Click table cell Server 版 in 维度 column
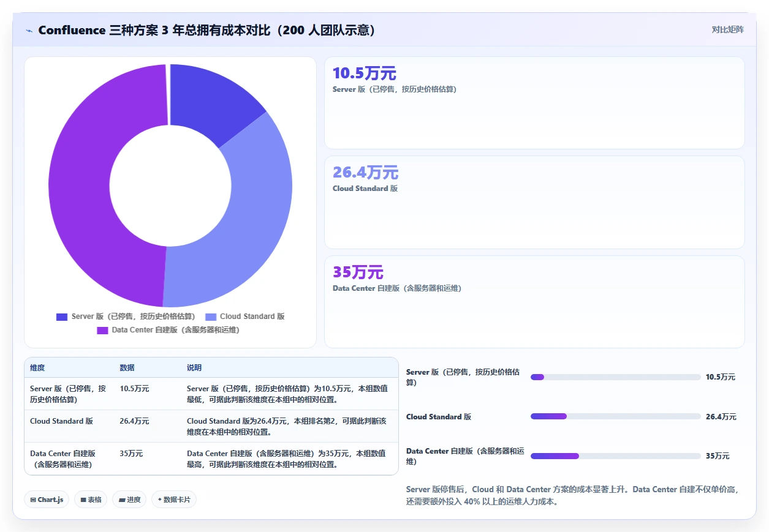Screen dimensions: 769x532 (68, 394)
